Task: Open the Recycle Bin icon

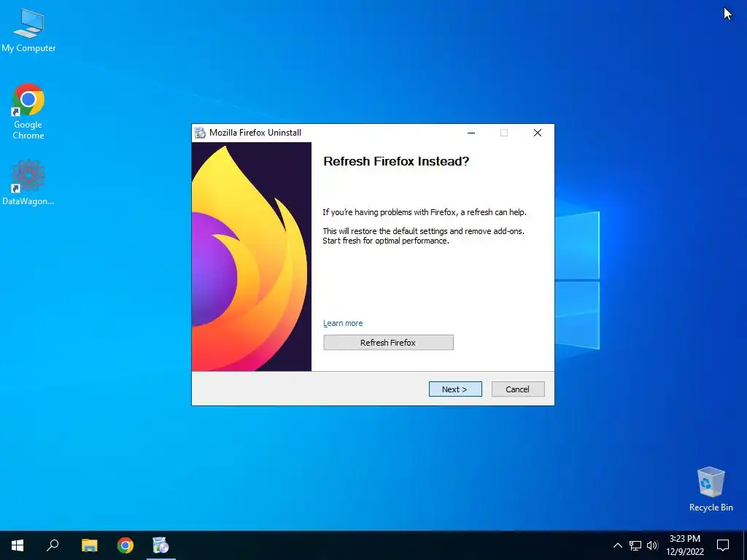Action: 711,489
